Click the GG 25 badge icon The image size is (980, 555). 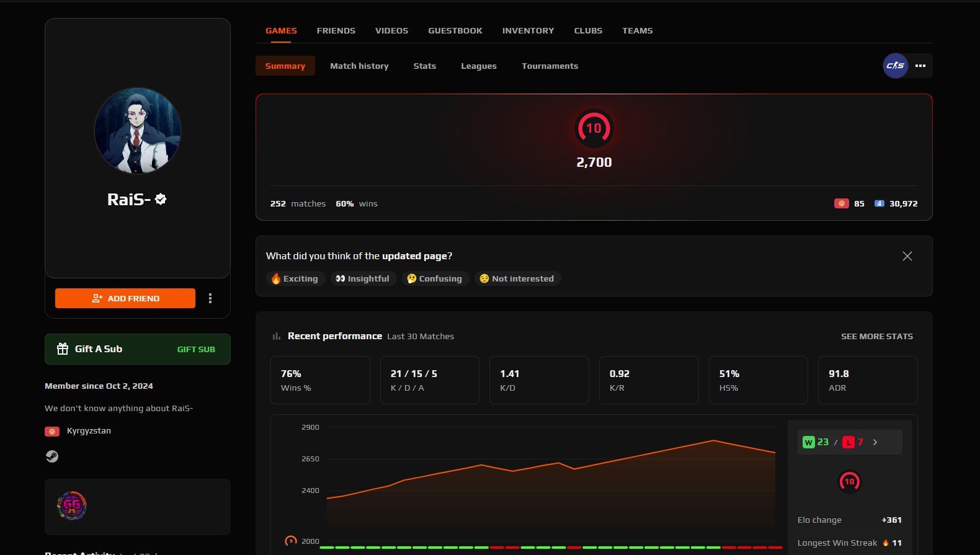click(x=72, y=506)
